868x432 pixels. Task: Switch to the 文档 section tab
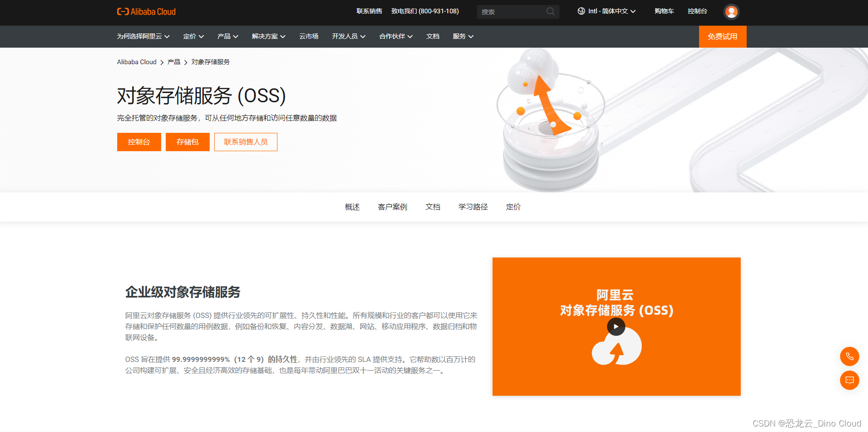click(x=433, y=207)
